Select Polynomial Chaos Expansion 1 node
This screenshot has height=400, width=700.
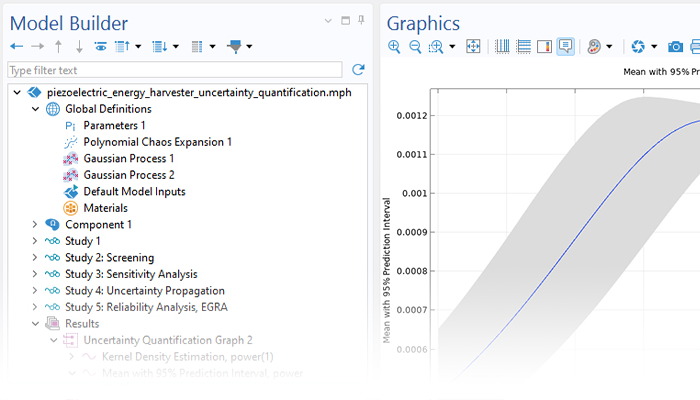point(158,142)
